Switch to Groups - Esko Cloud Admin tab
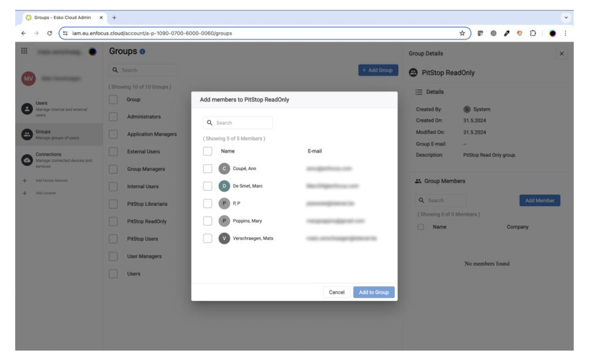The height and width of the screenshot is (364, 590). (63, 17)
